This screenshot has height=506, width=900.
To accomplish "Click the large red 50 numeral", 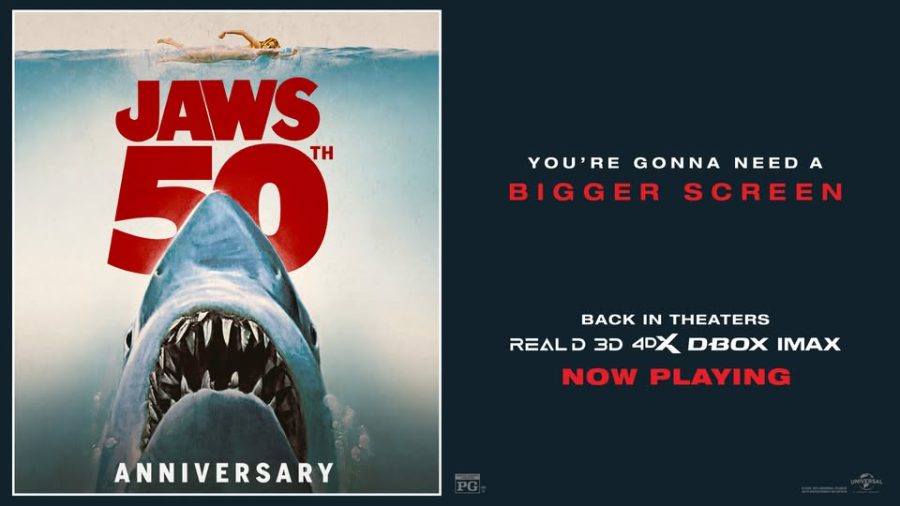I will point(221,209).
